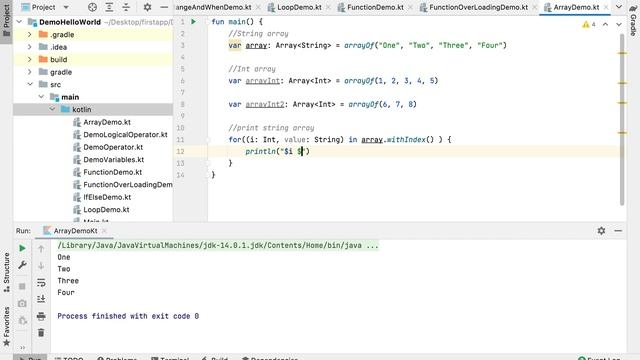Close the FunctionDemo.kt tab
Viewport: 640px width, 360px height.
(410, 7)
